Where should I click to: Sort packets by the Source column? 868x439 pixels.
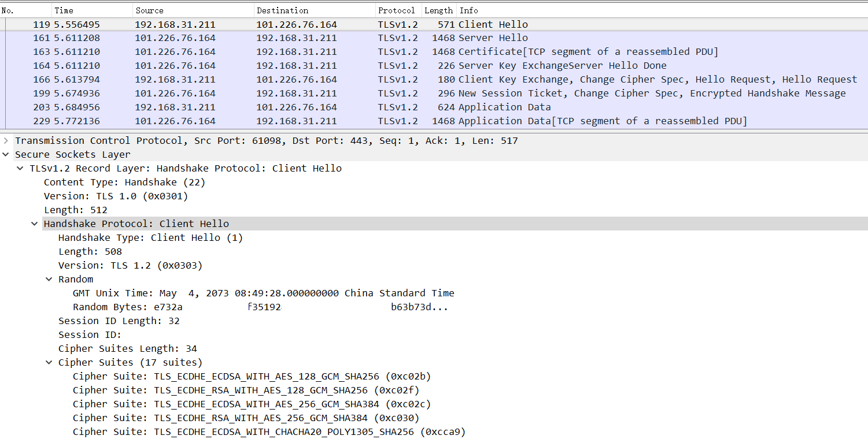[x=162, y=10]
